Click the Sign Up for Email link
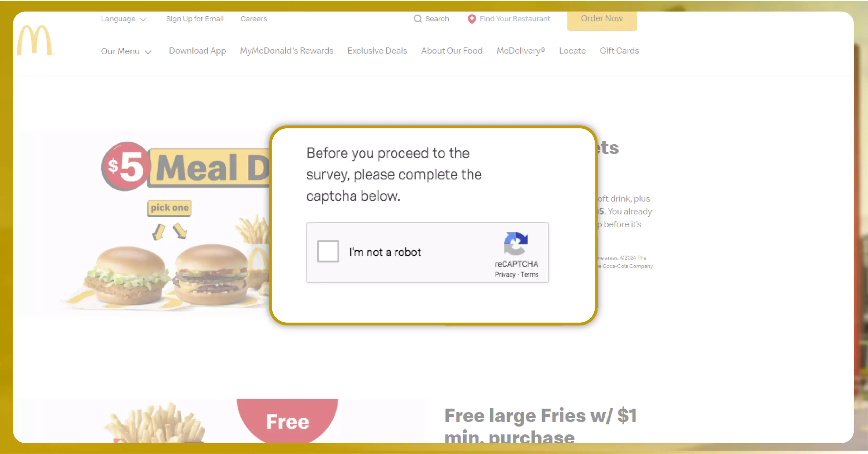868x454 pixels. coord(195,18)
